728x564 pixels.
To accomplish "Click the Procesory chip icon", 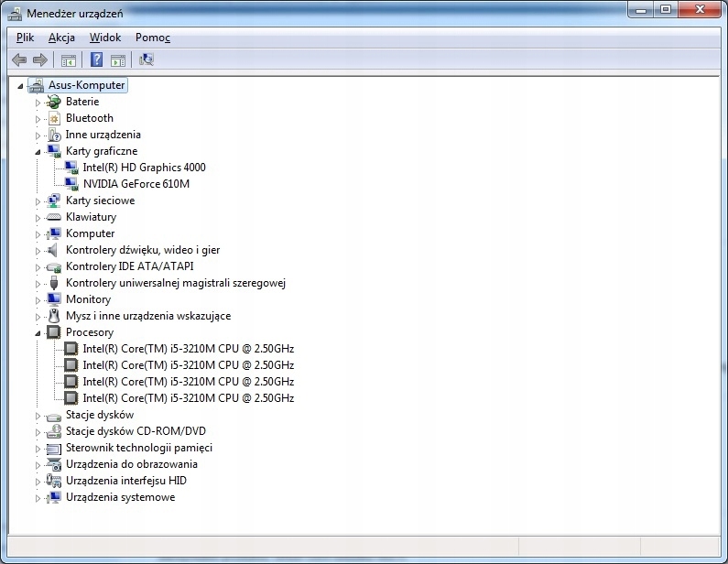I will tap(54, 332).
